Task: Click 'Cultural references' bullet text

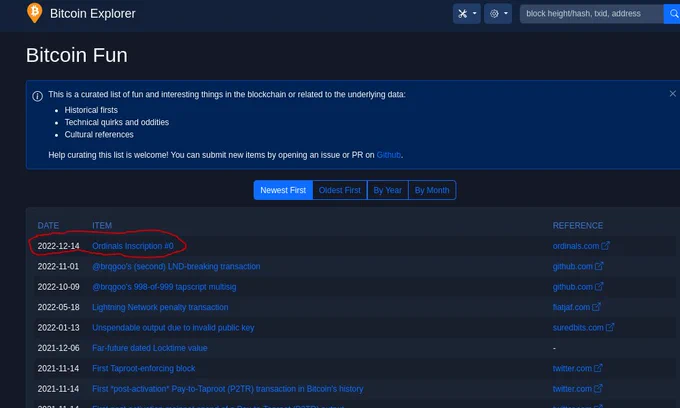Action: click(x=99, y=134)
